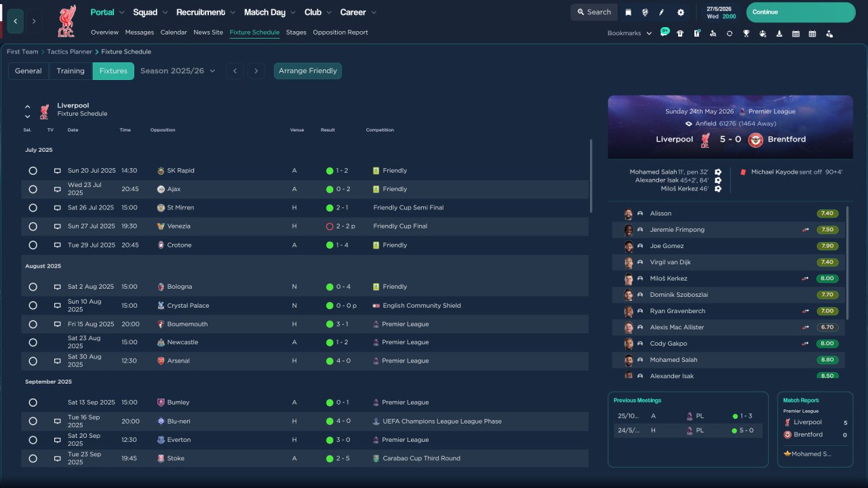Toggle the Liverpool fixture schedule team switcher arrows

(x=28, y=111)
